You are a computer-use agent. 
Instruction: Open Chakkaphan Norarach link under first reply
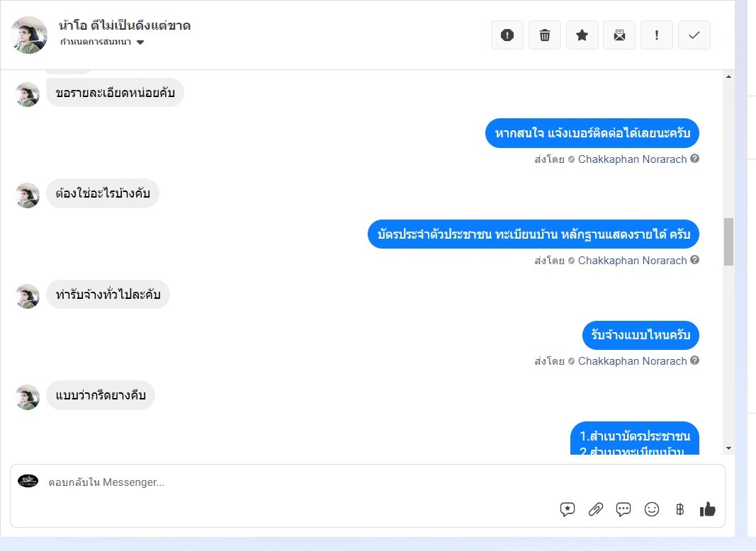632,159
